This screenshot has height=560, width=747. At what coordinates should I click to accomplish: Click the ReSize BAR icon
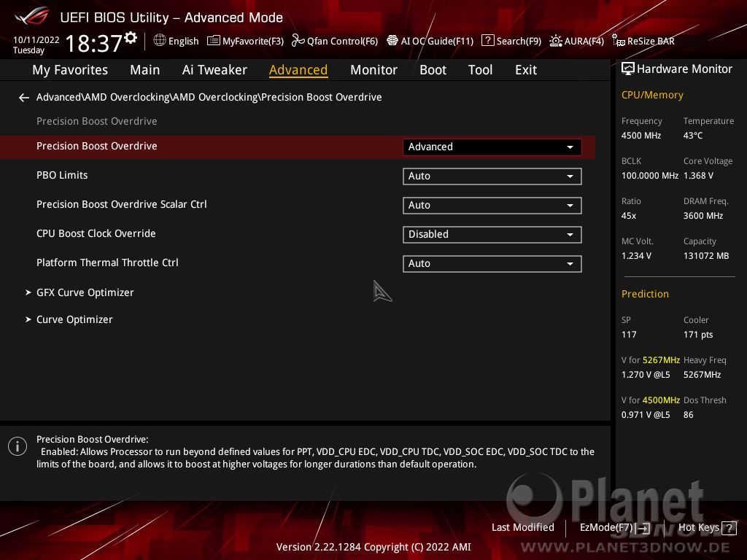point(619,41)
